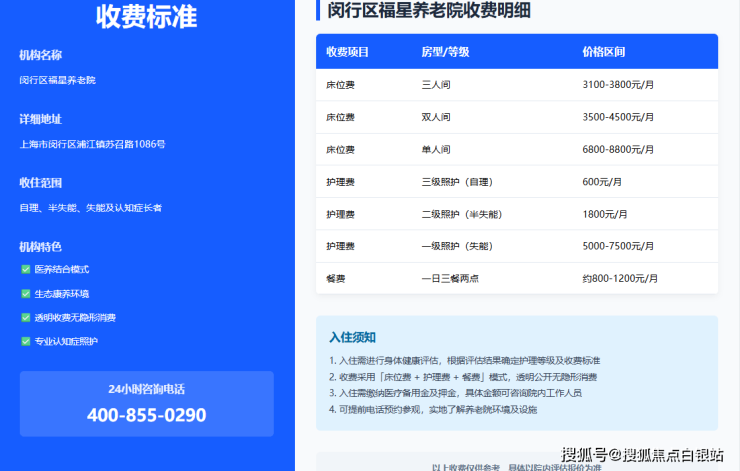Click the 400-855-0290 phone number

[x=147, y=415]
